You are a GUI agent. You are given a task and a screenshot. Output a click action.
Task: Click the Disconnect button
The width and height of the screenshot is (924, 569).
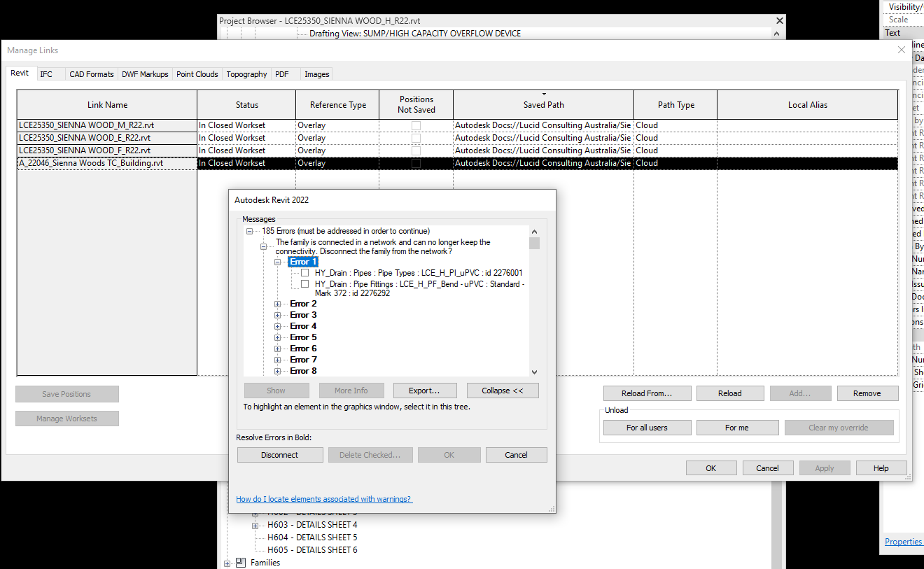279,454
